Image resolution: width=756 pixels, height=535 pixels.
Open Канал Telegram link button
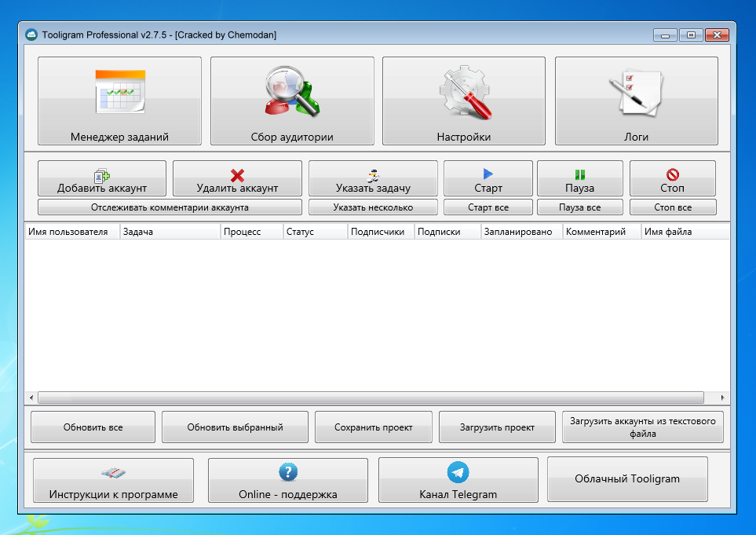pyautogui.click(x=458, y=481)
